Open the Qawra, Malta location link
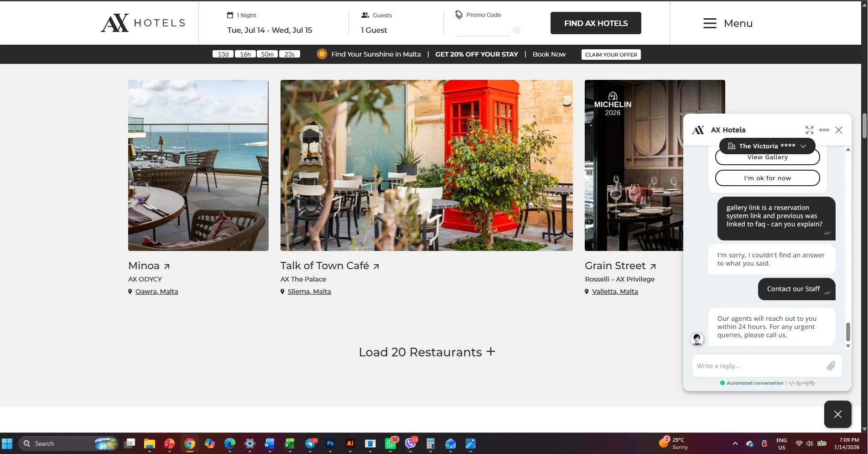The image size is (868, 454). (156, 292)
